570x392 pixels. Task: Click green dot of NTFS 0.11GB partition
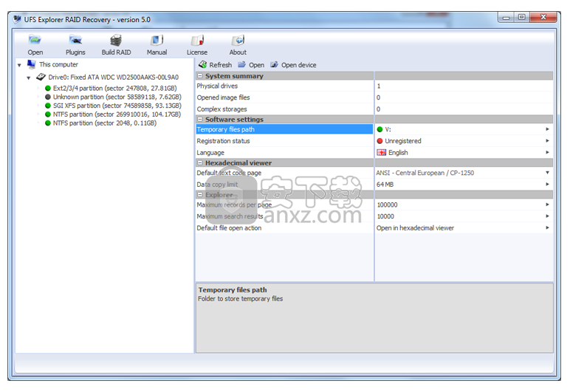coord(47,123)
